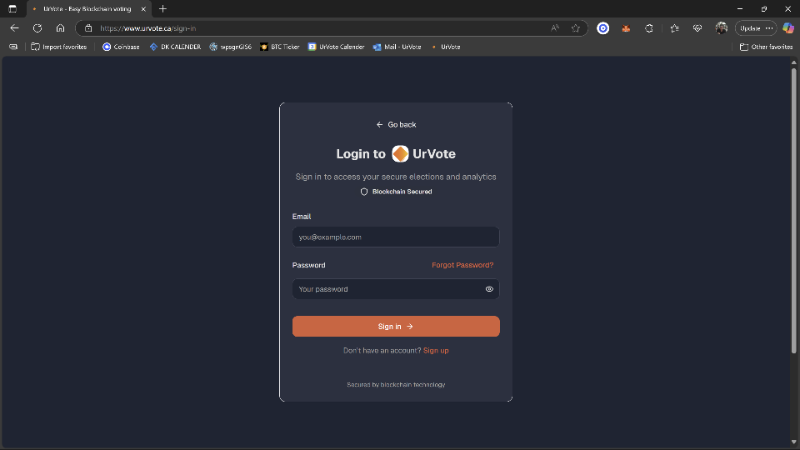Open the tab actions menu icon
Viewport: 800px width, 450px height.
coord(12,8)
